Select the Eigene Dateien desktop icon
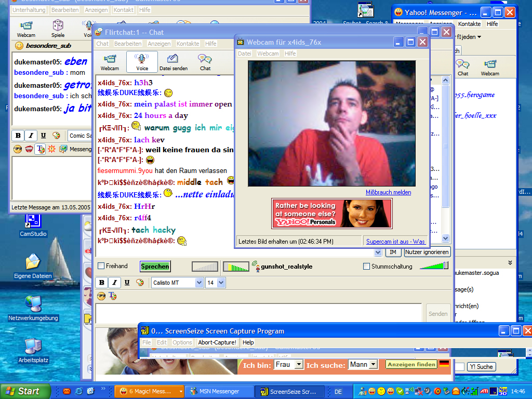This screenshot has height=399, width=532. tap(33, 267)
